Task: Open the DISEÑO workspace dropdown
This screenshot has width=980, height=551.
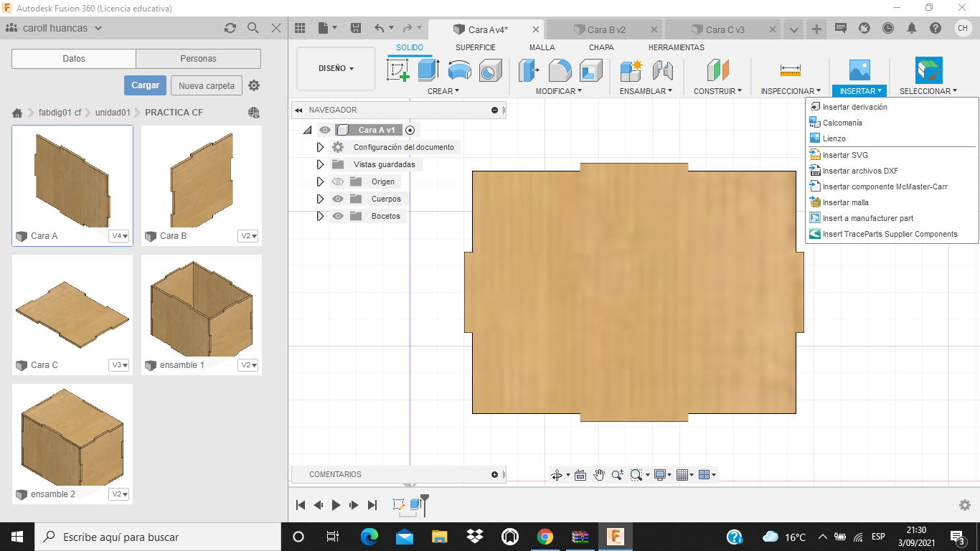Action: (x=336, y=69)
